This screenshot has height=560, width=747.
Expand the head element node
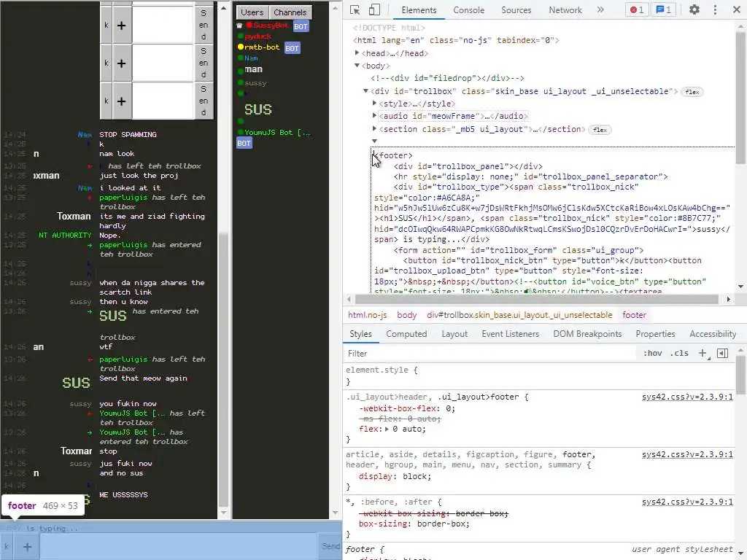357,52
